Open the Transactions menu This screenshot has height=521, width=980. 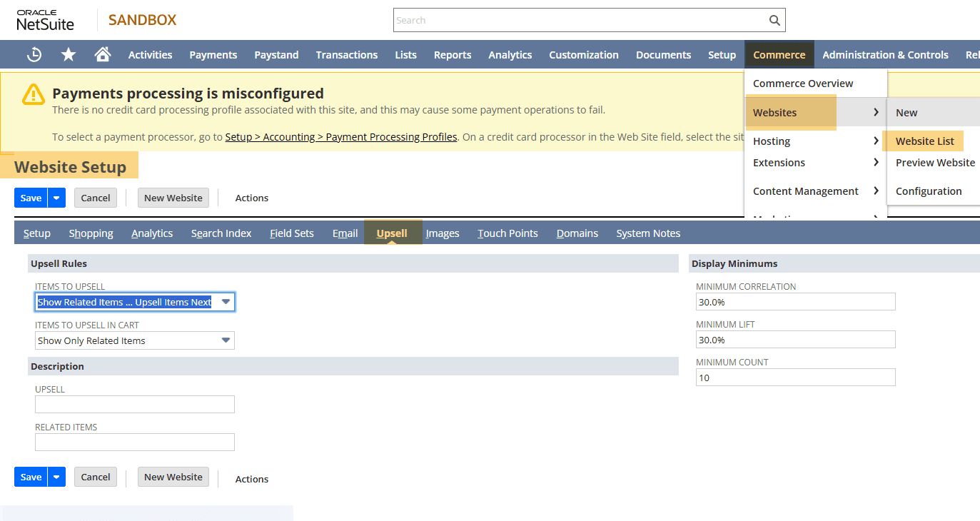tap(347, 54)
